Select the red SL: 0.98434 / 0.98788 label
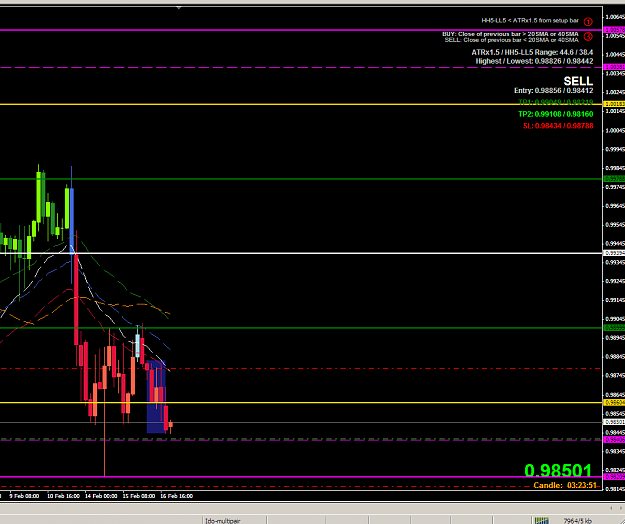The width and height of the screenshot is (625, 524). point(558,126)
